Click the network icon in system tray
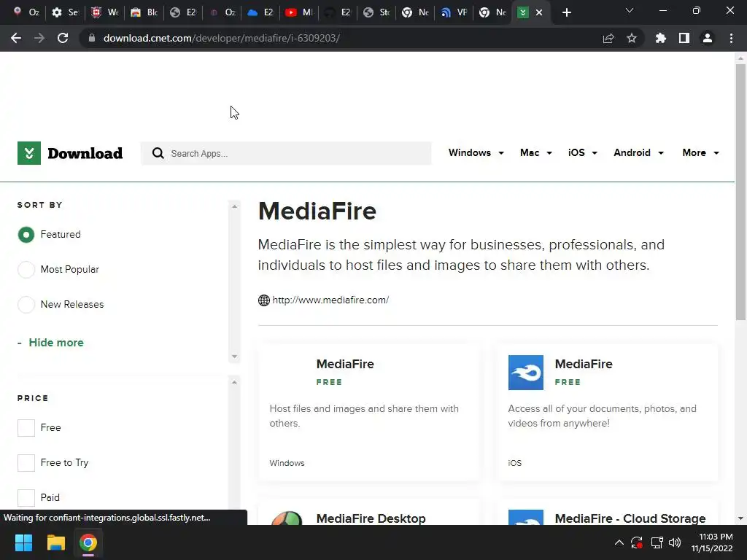This screenshot has width=747, height=560. pos(657,542)
